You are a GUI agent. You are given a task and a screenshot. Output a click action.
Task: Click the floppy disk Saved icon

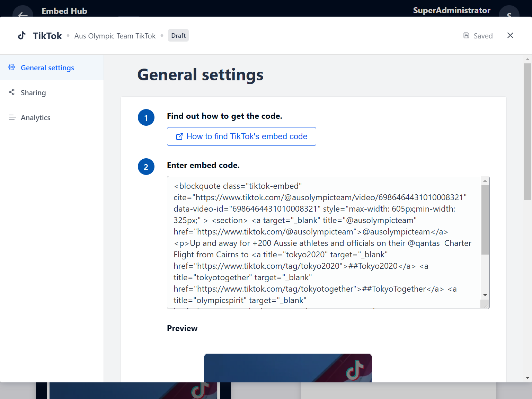click(466, 36)
